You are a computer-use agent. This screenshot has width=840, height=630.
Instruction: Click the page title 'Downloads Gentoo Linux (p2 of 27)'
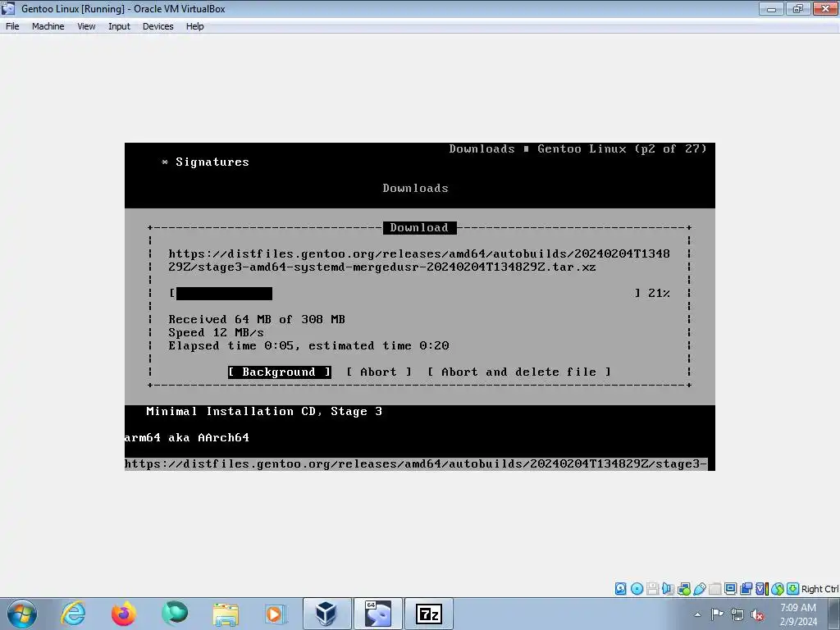577,149
